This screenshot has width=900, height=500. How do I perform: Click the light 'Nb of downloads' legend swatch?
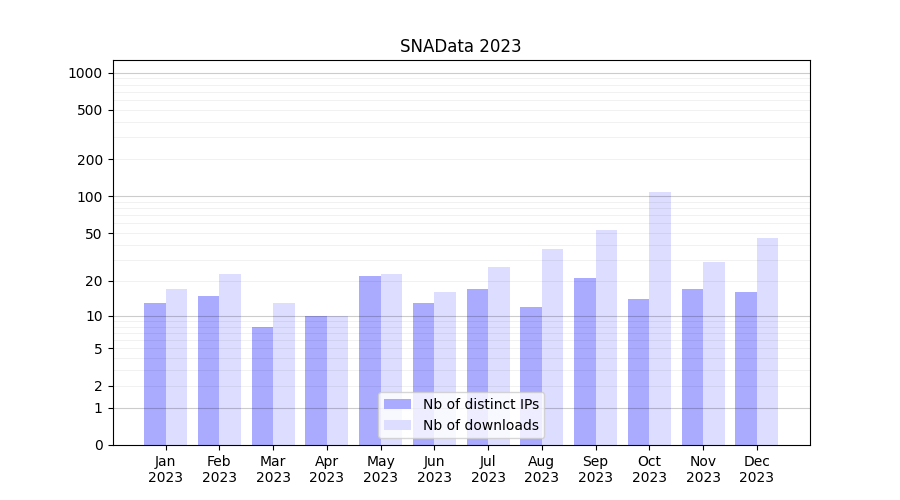click(397, 425)
